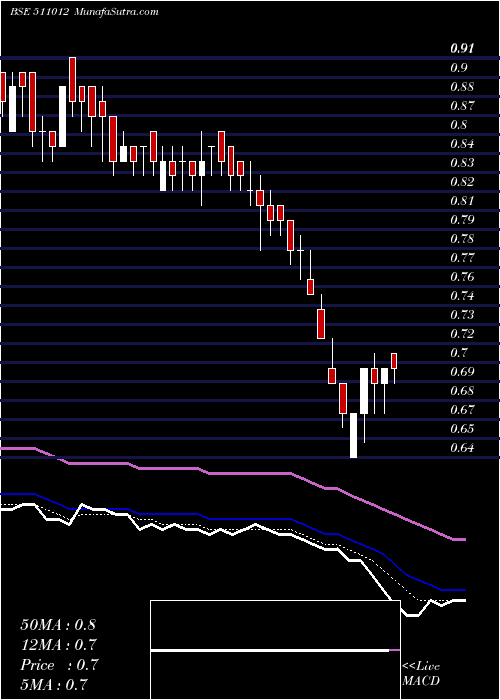Click the 0.76 price axis label
Viewport: 500px width, 700px height.
462,276
